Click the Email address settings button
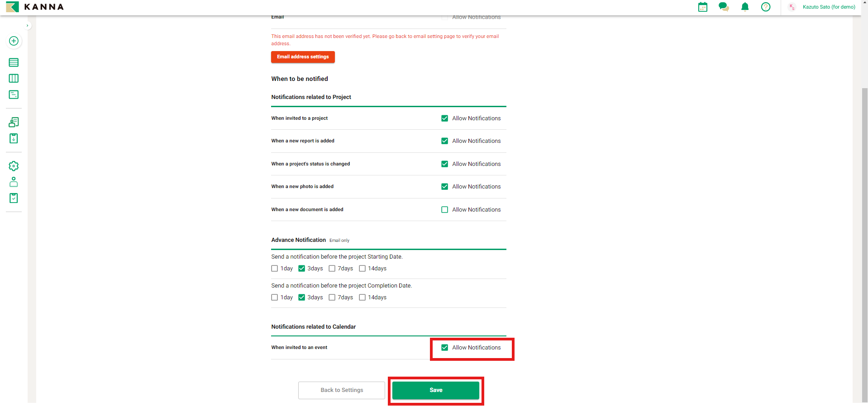The height and width of the screenshot is (406, 868). click(x=303, y=57)
